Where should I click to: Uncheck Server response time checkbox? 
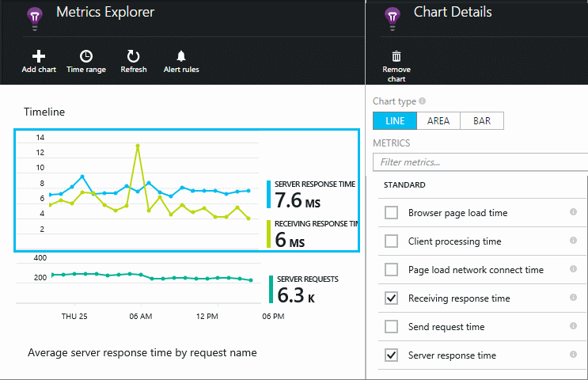click(392, 355)
